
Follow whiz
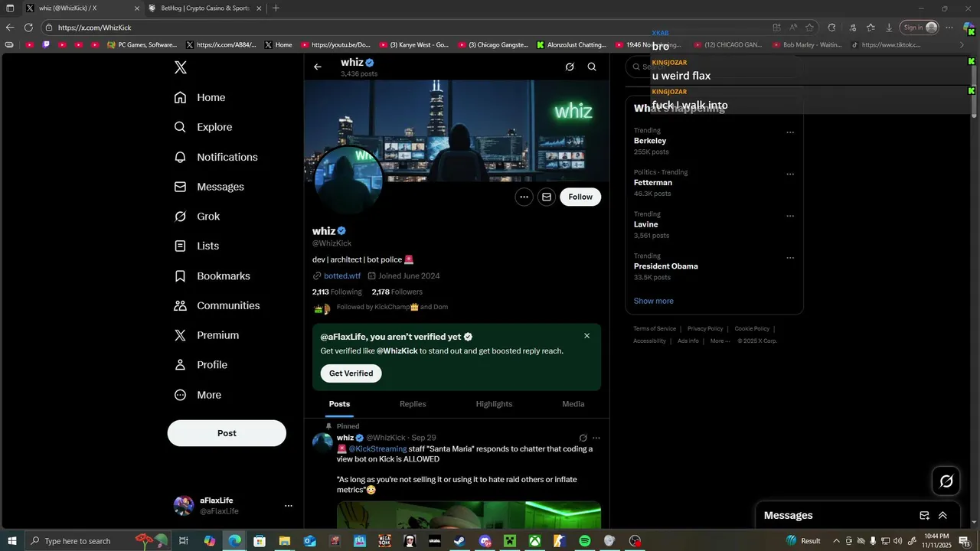click(580, 197)
